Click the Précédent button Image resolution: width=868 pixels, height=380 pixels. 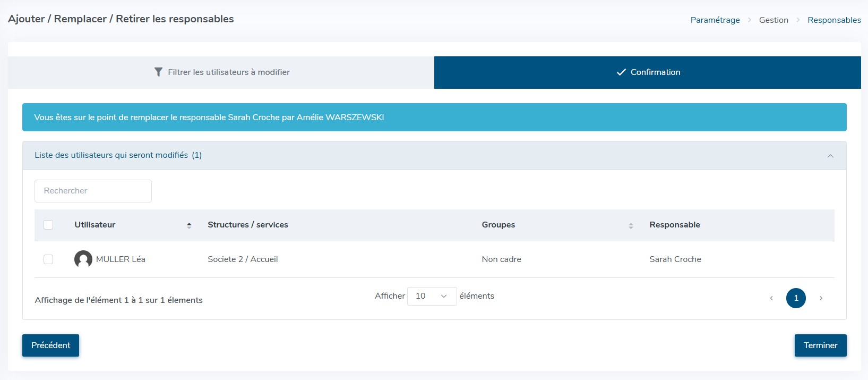click(x=50, y=345)
